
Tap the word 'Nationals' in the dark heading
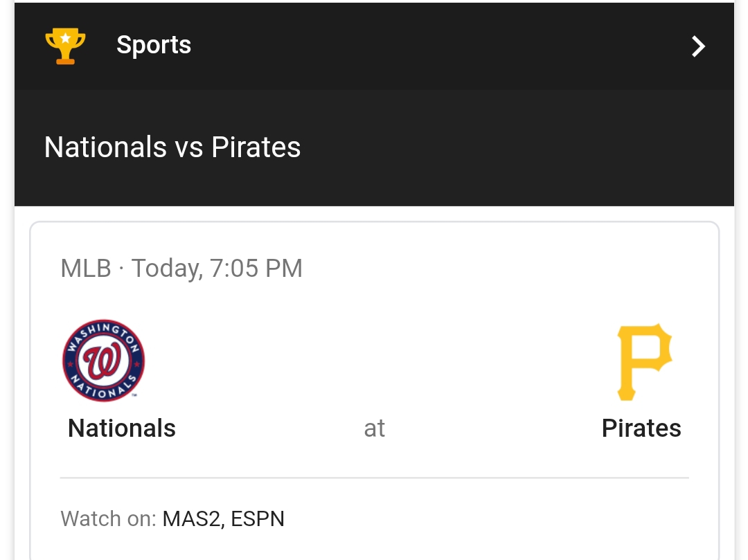(x=105, y=147)
